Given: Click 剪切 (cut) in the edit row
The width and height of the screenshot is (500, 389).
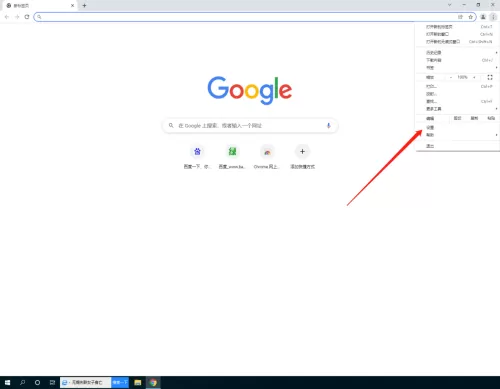Looking at the screenshot, I should pos(458,118).
